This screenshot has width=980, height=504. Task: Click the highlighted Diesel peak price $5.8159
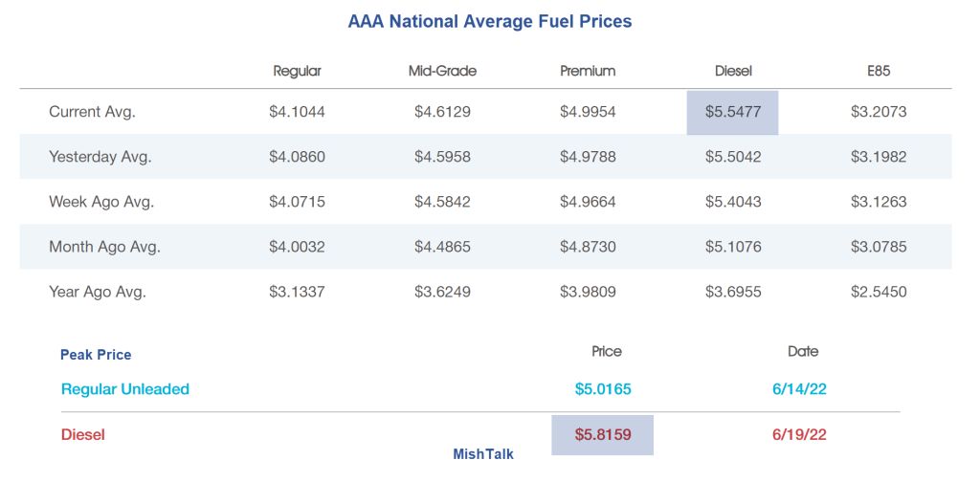603,435
